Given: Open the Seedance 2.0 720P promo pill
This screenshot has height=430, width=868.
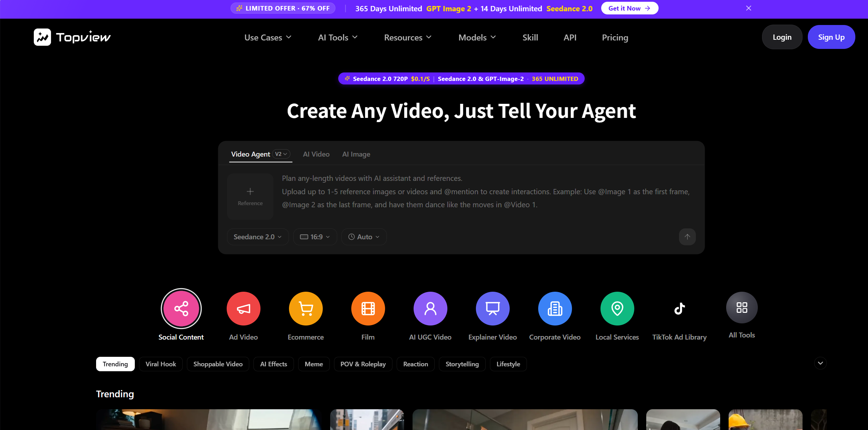Looking at the screenshot, I should coord(461,78).
